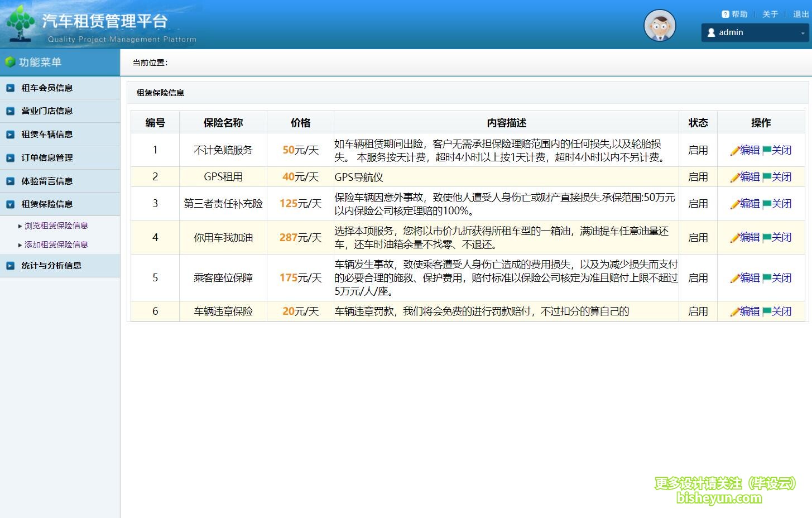
Task: Click the user avatar thumbnail in header
Action: click(660, 25)
